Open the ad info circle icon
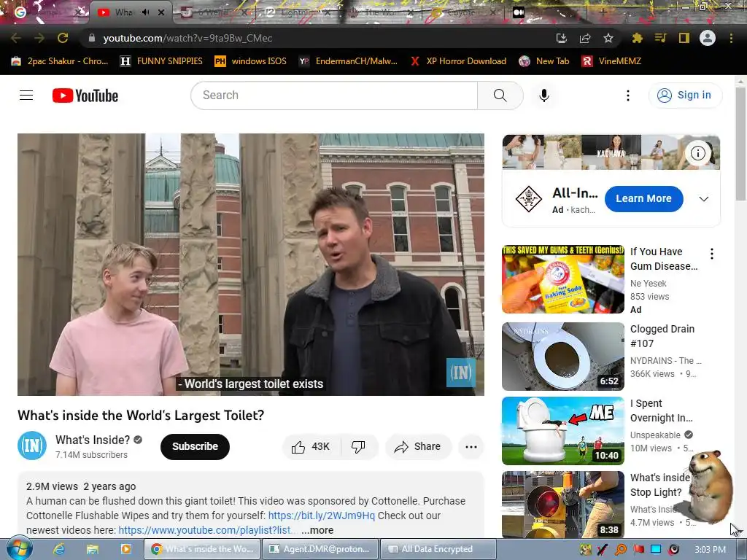Screen dimensions: 747x560 (697, 153)
